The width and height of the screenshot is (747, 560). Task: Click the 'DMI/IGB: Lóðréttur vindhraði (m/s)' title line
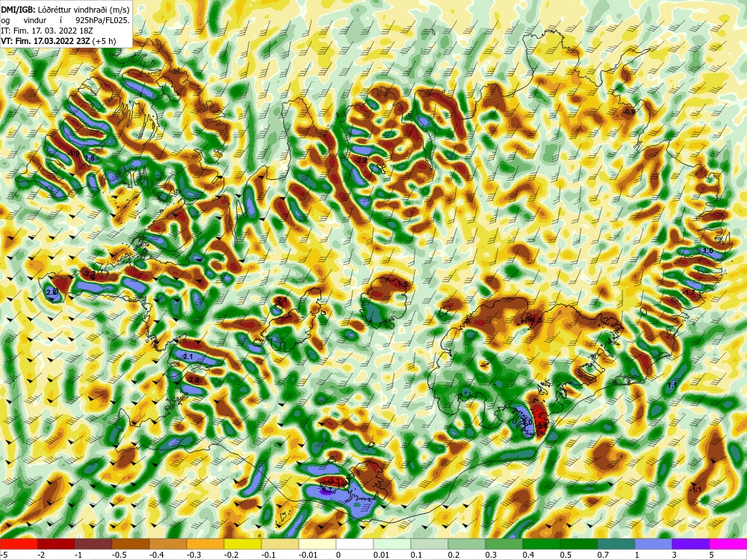coord(65,9)
